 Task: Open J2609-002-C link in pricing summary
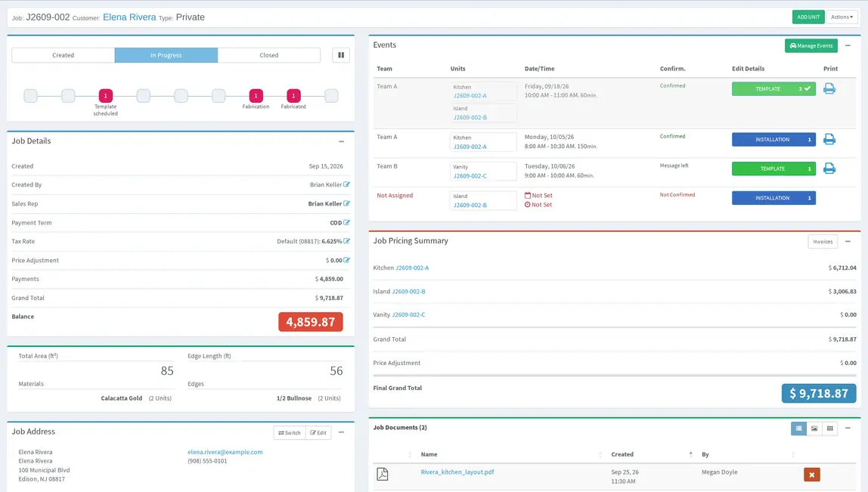(408, 314)
